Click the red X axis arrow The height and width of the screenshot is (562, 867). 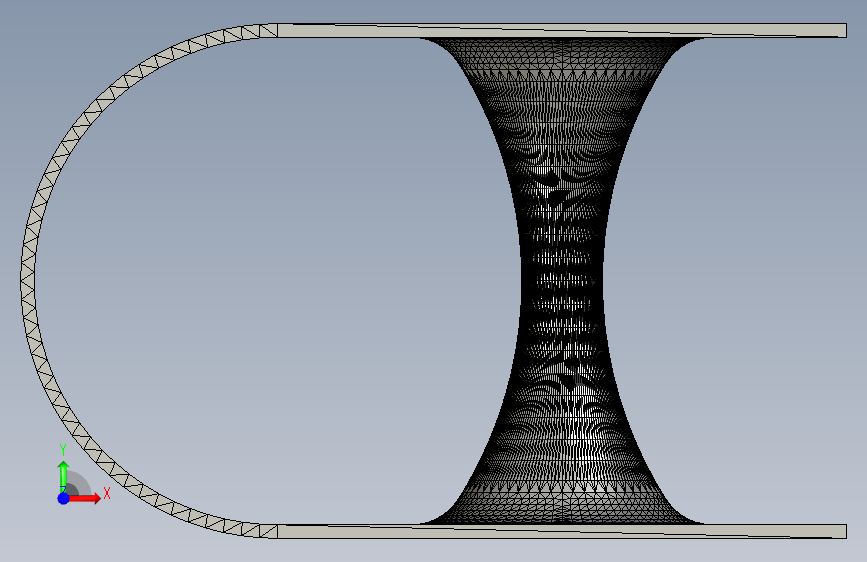[x=84, y=498]
